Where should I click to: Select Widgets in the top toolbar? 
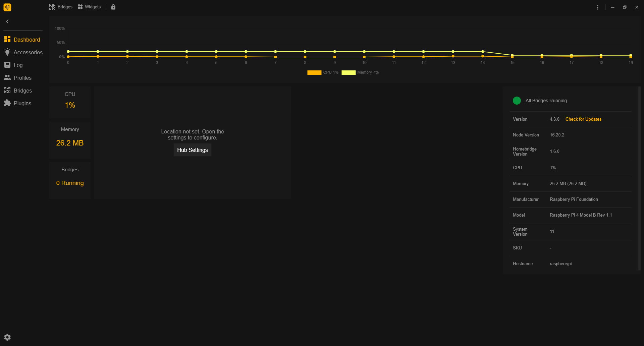click(89, 7)
